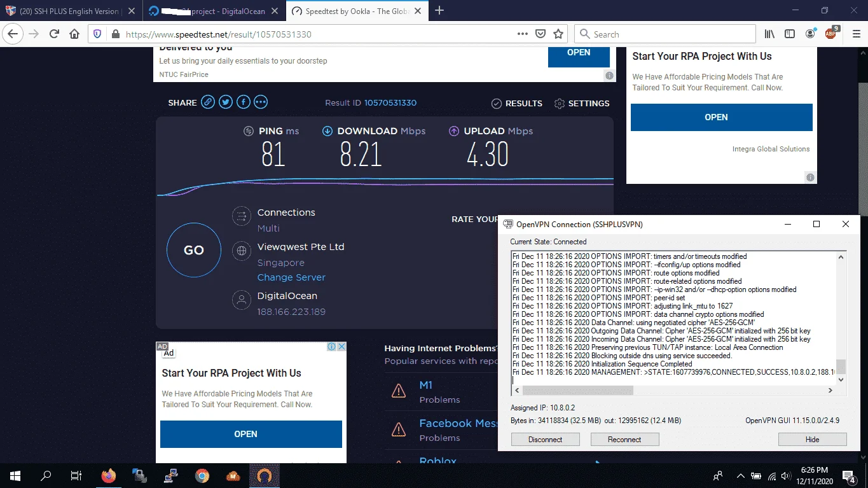The height and width of the screenshot is (488, 868).
Task: Switch to the DigitalOcean project tab
Action: [213, 11]
